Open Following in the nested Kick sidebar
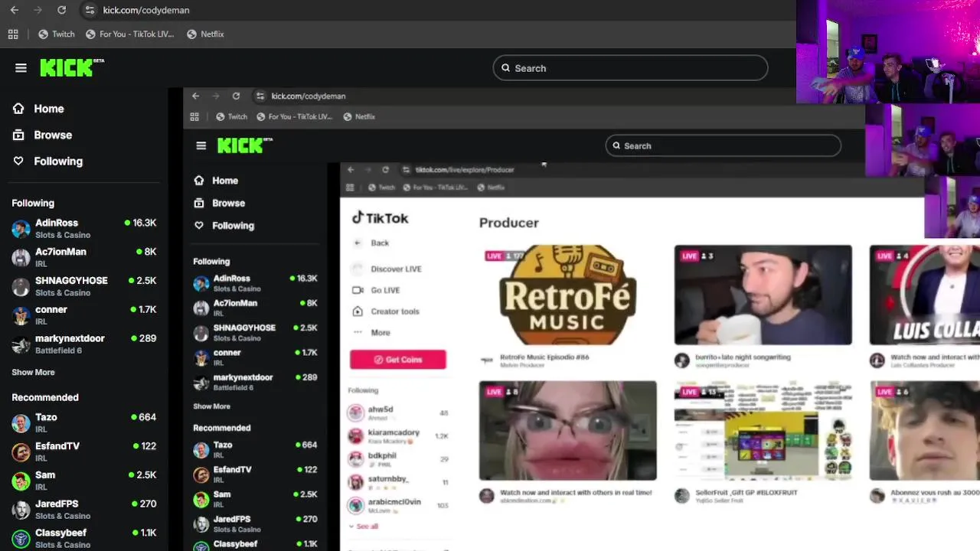The height and width of the screenshot is (551, 980). [234, 226]
